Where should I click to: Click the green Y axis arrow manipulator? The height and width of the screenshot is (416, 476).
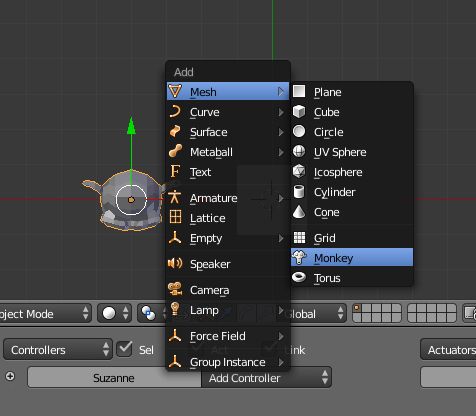(x=131, y=126)
